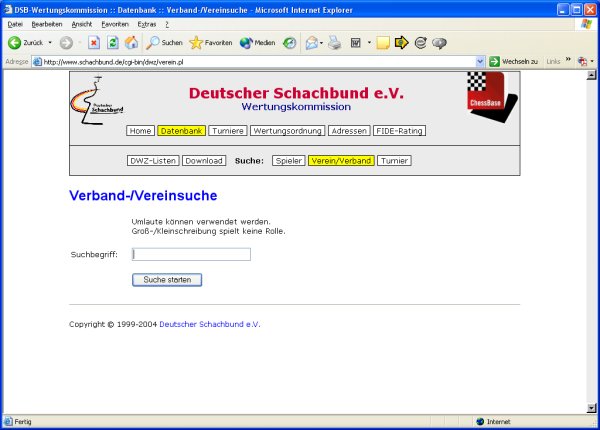The image size is (600, 430).
Task: Click the Print icon in the toolbar
Action: [335, 43]
